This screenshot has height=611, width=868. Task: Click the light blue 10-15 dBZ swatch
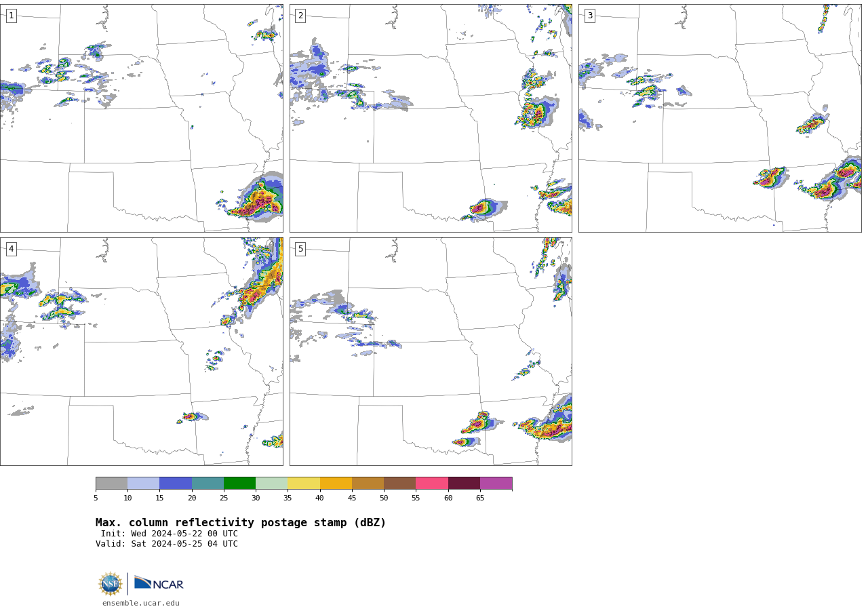coord(143,483)
